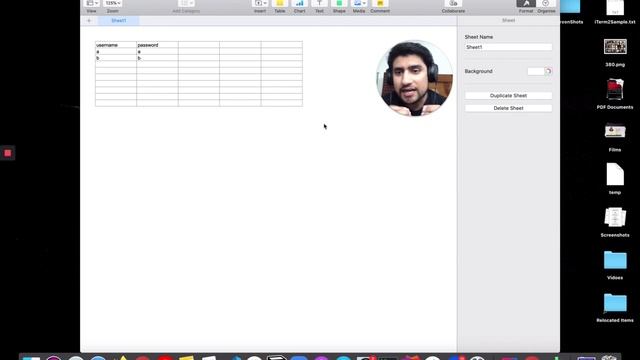Select cell 'a' under password
The width and height of the screenshot is (640, 360).
157,52
